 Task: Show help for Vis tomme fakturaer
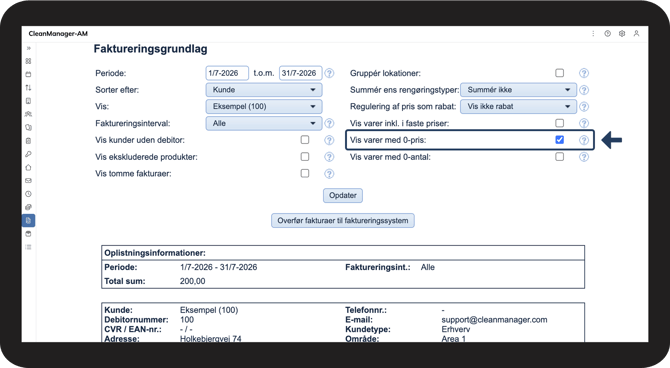(x=329, y=174)
